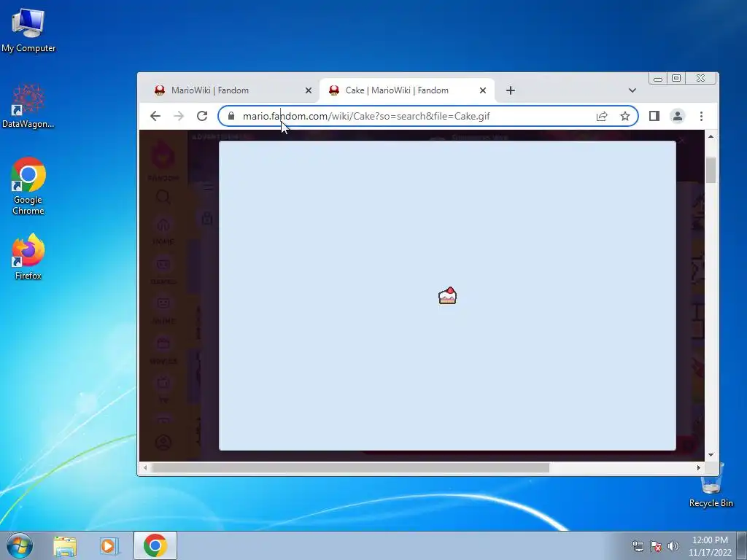The height and width of the screenshot is (560, 747).
Task: Open the Action Center flag icon
Action: tap(656, 546)
